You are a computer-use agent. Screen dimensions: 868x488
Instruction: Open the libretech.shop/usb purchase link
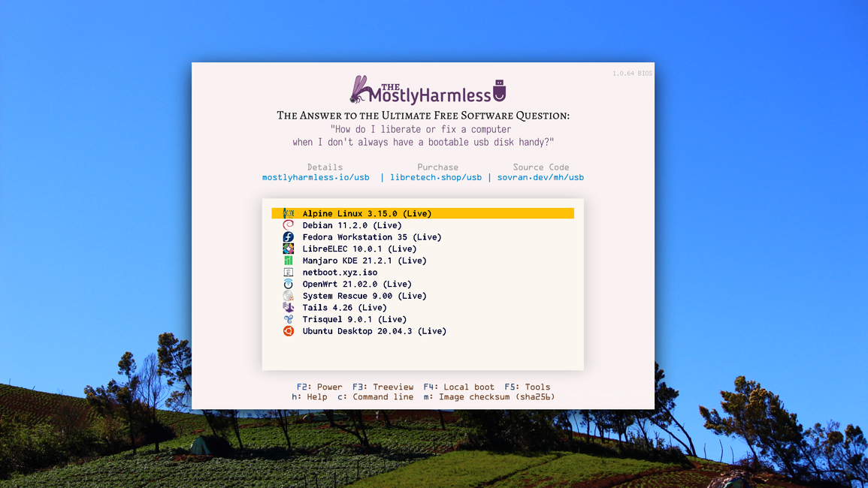[x=436, y=178]
